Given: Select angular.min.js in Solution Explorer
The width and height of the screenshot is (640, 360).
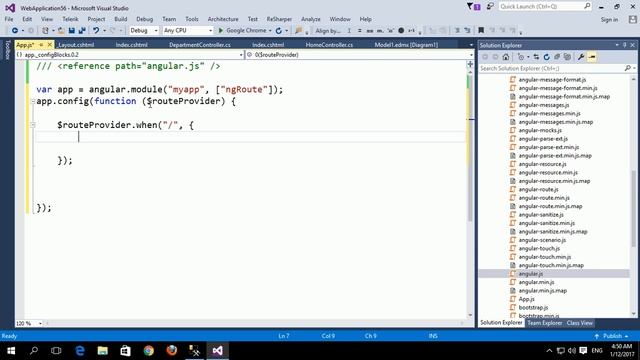Looking at the screenshot, I should click(536, 282).
